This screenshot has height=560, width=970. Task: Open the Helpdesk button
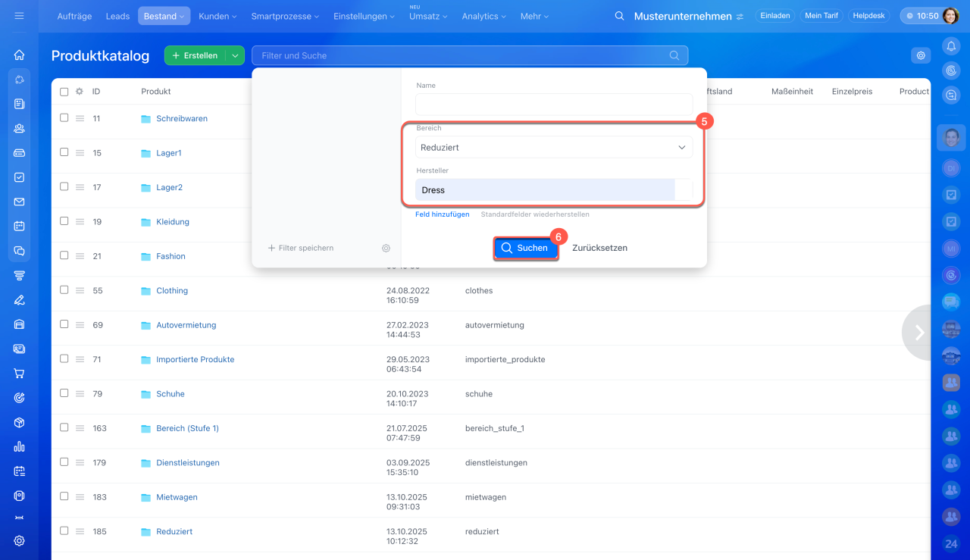869,16
